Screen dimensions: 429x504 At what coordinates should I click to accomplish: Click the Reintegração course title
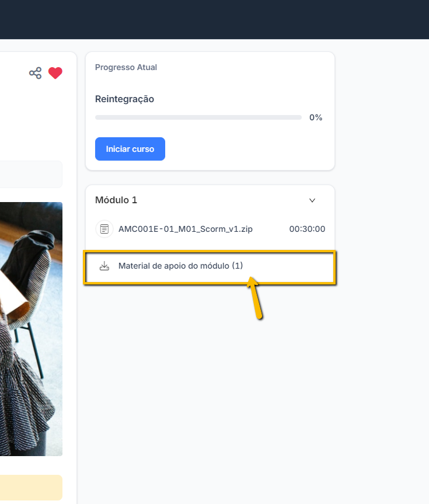(x=124, y=99)
